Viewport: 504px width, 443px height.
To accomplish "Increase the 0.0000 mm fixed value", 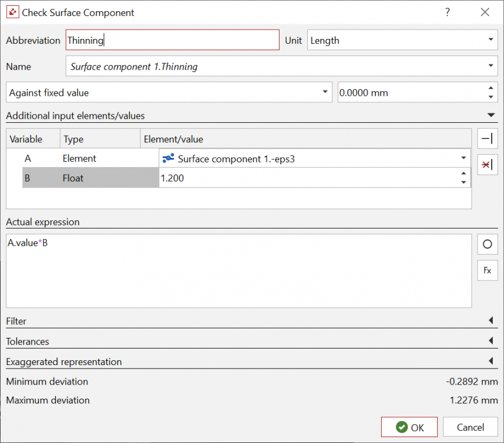I will (x=490, y=88).
